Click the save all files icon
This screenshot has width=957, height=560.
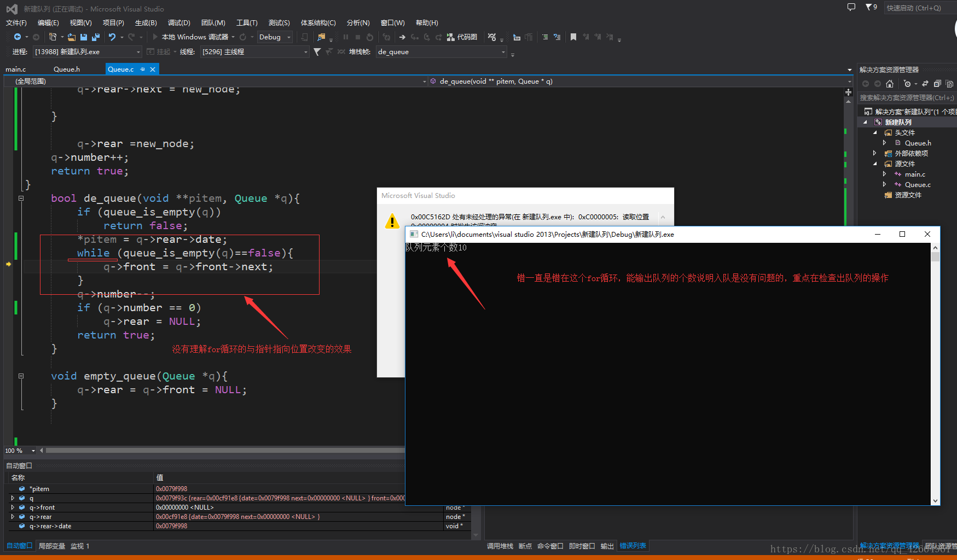click(96, 37)
